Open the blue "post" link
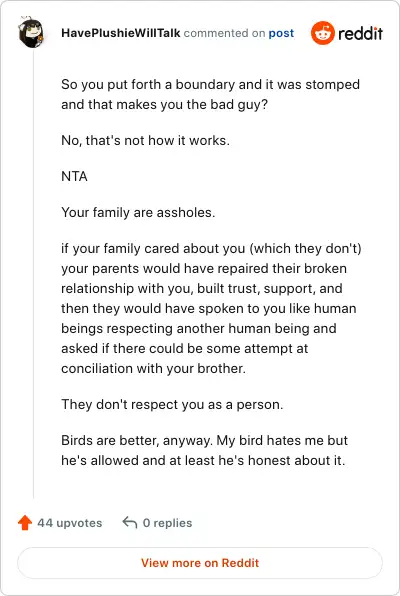Viewport: 400px width, 596px height. [x=281, y=33]
